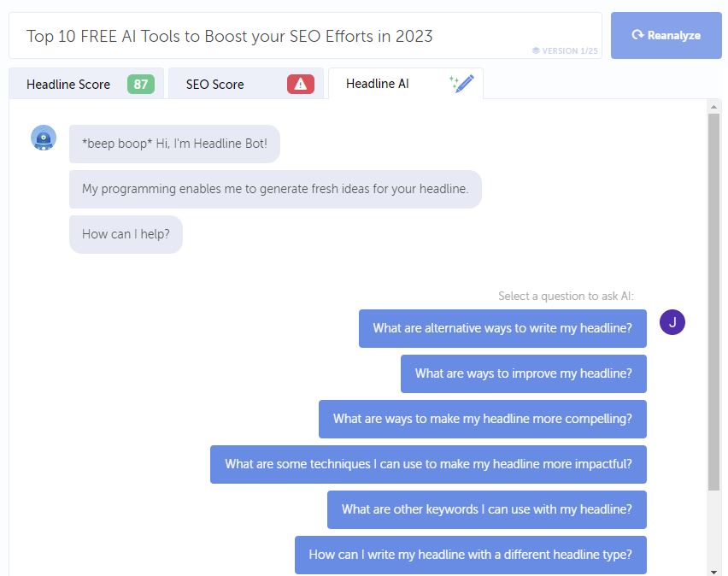
Task: Ask for other keywords for headline
Action: 486,509
